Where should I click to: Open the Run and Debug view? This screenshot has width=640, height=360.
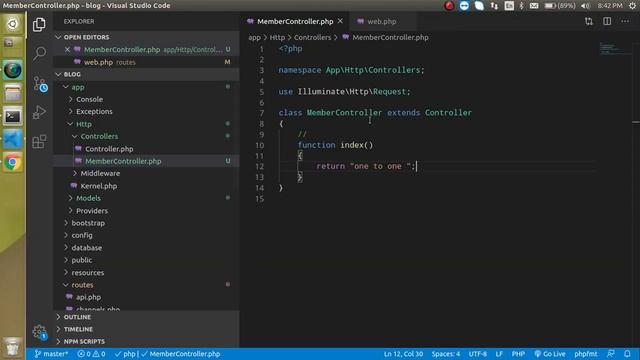tap(39, 112)
